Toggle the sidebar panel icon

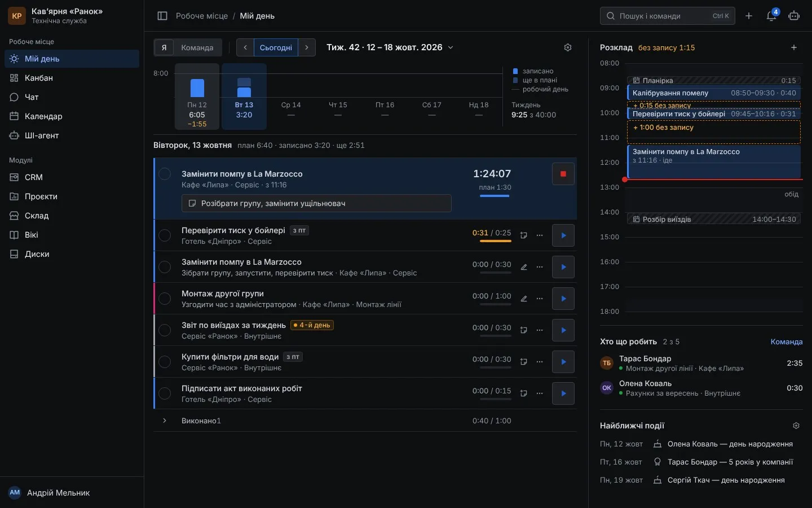point(162,16)
